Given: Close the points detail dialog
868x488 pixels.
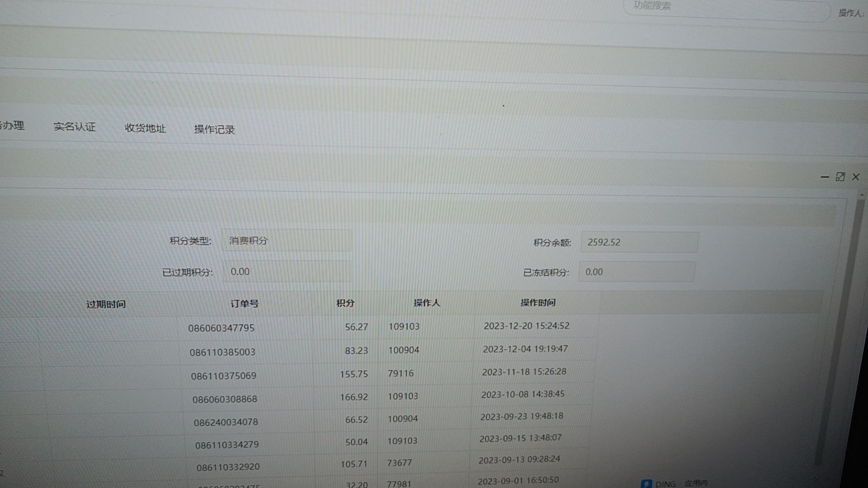Looking at the screenshot, I should 855,177.
